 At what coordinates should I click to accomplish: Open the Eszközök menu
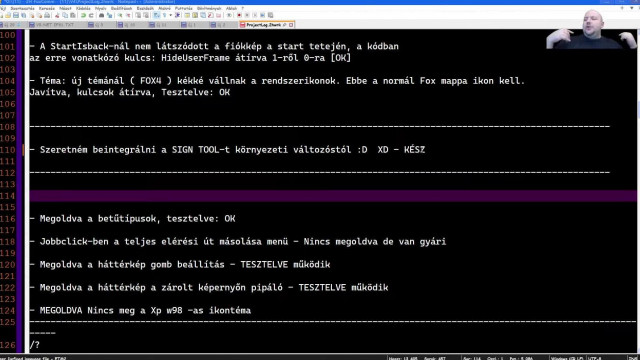(x=145, y=8)
